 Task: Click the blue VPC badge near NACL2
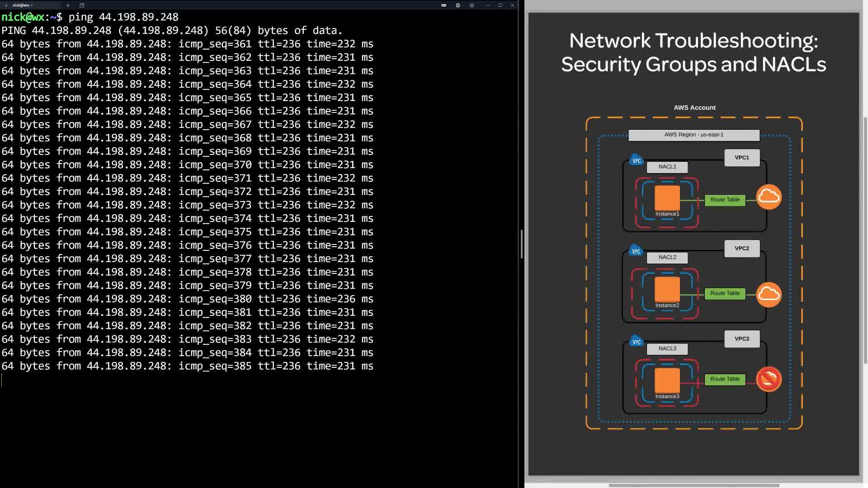(636, 251)
